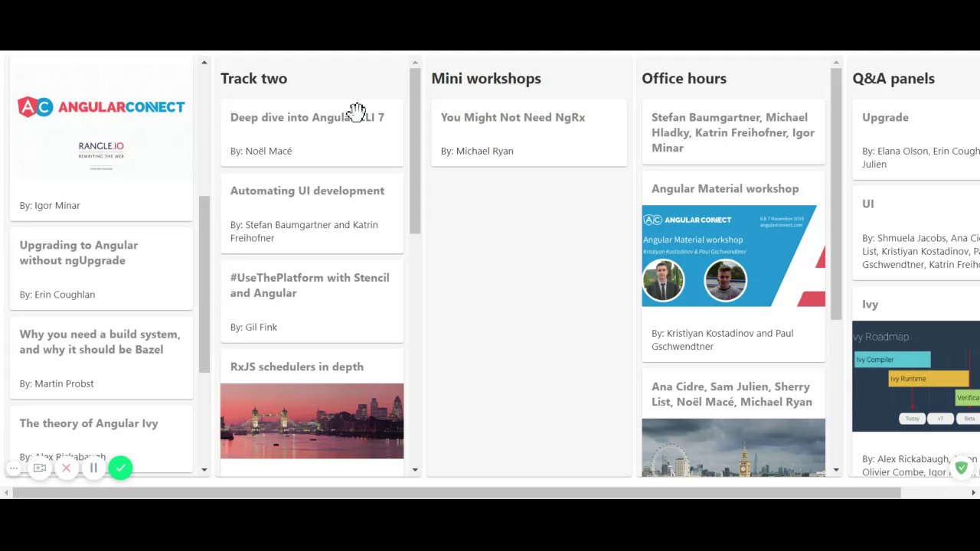The image size is (980, 551).
Task: Click the Office hours column vertical scrollbar thumb
Action: click(x=836, y=194)
